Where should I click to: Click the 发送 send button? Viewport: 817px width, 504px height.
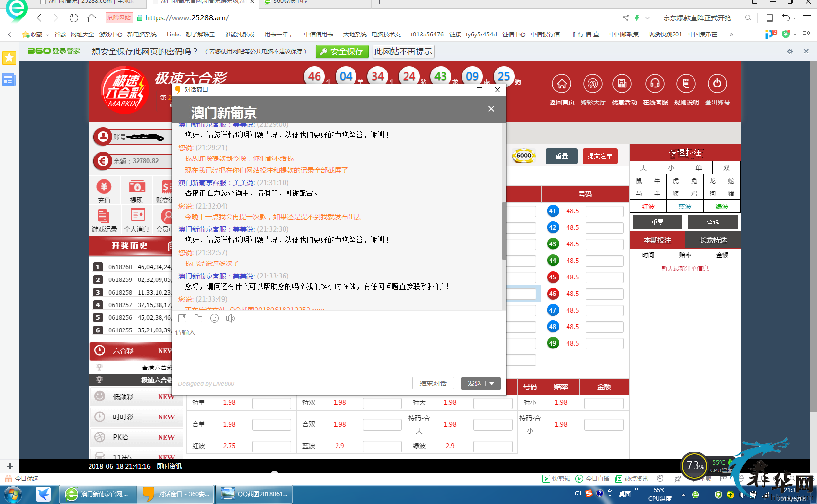tap(475, 383)
